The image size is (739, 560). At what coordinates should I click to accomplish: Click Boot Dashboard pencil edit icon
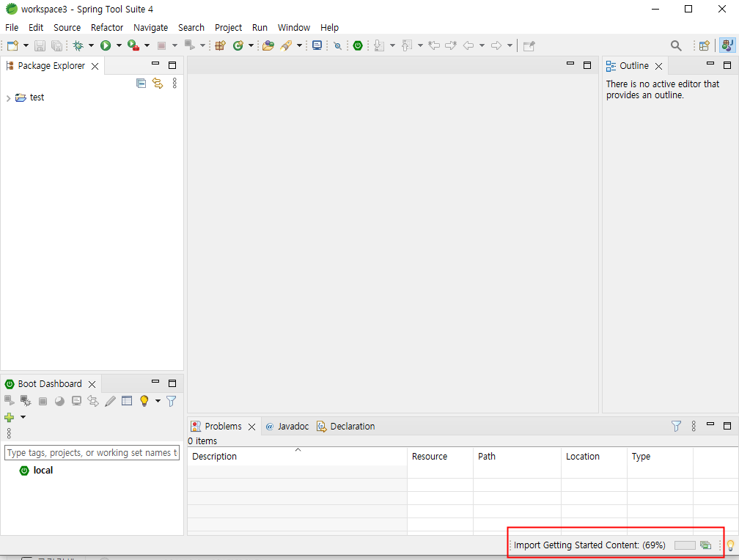[110, 401]
